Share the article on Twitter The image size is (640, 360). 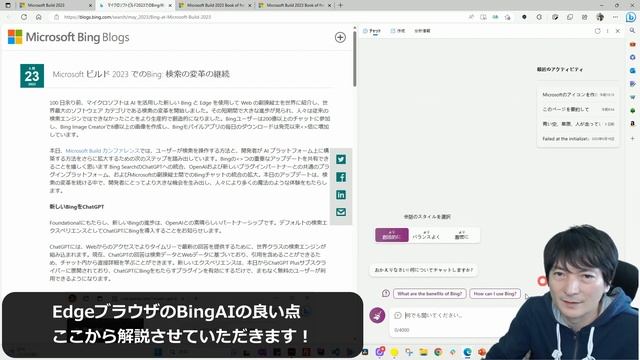tap(341, 159)
